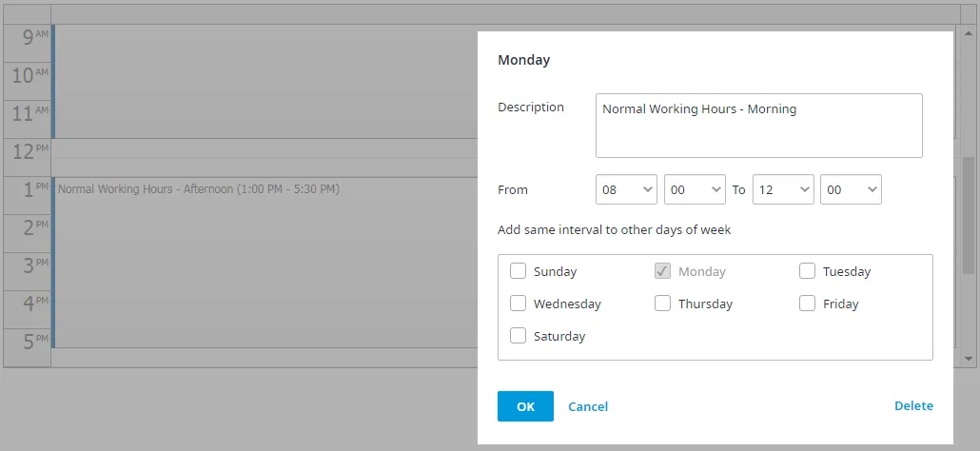Viewport: 980px width, 451px height.
Task: Check the Thursday checkbox
Action: pyautogui.click(x=662, y=304)
